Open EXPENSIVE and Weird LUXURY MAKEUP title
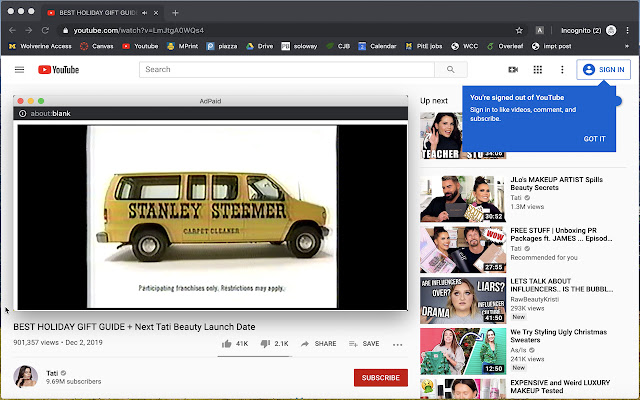Image resolution: width=640 pixels, height=400 pixels. click(x=560, y=387)
